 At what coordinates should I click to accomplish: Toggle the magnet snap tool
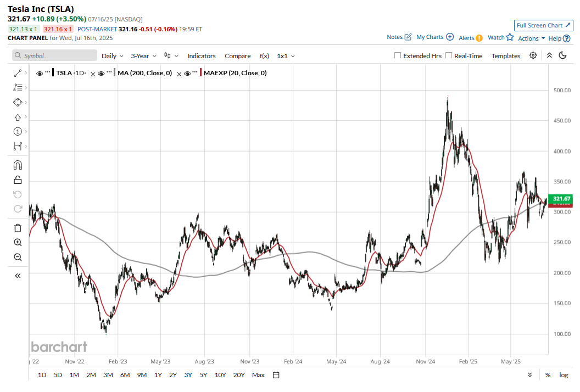click(18, 165)
